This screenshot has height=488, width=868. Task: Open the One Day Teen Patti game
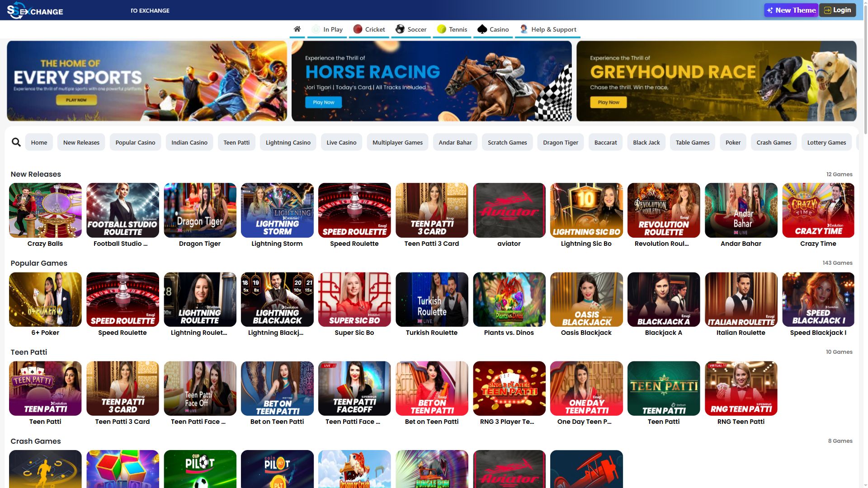click(586, 388)
